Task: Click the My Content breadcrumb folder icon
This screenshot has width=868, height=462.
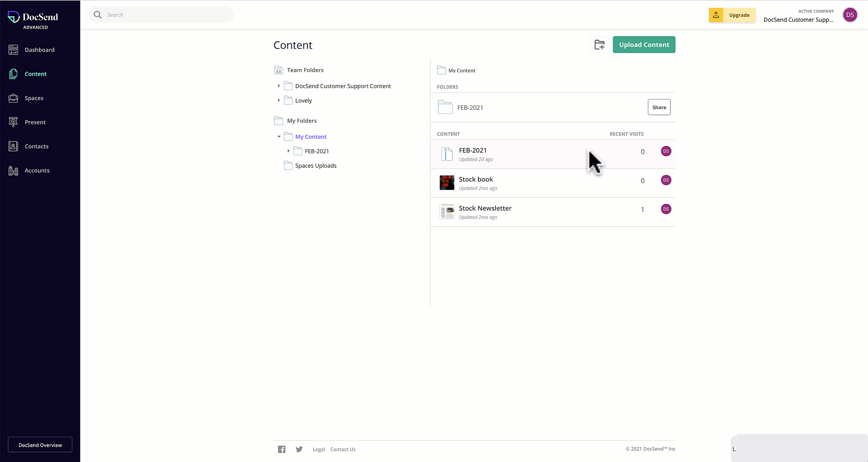Action: click(441, 70)
